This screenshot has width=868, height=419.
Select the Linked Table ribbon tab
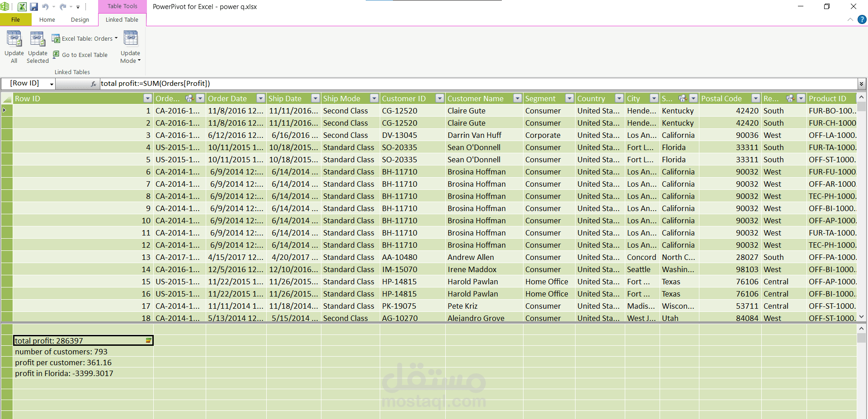122,19
